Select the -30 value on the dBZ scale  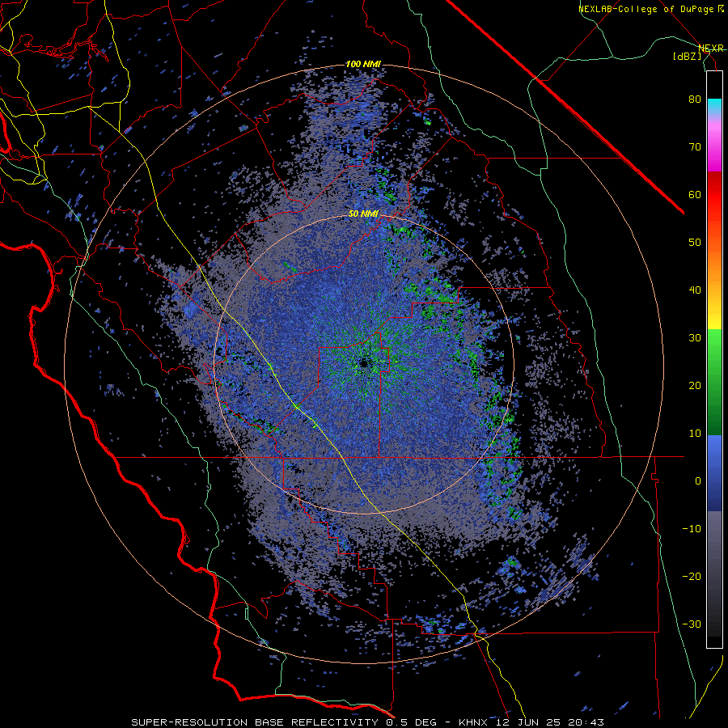pos(692,624)
